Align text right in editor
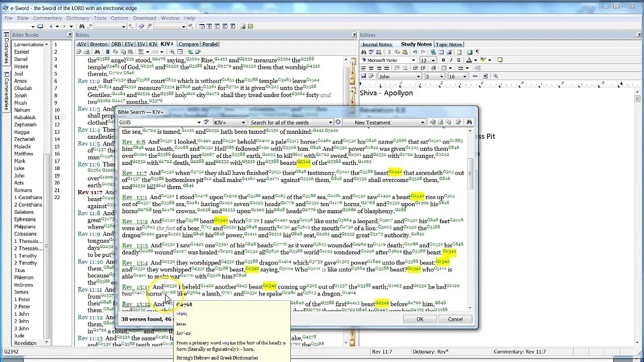 click(x=378, y=68)
